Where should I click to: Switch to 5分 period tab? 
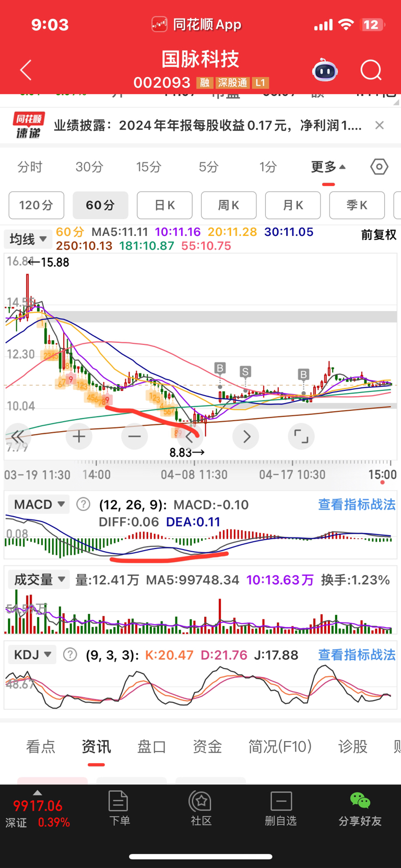click(x=208, y=167)
